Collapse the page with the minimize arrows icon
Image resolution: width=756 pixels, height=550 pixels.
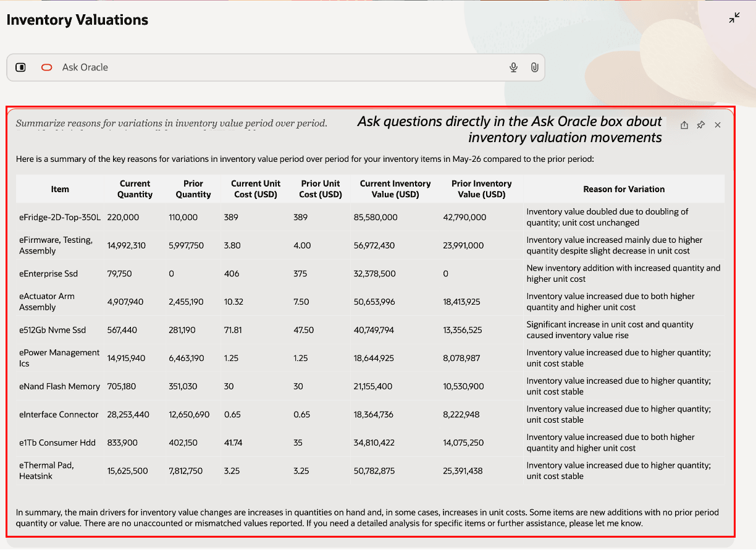pyautogui.click(x=734, y=18)
